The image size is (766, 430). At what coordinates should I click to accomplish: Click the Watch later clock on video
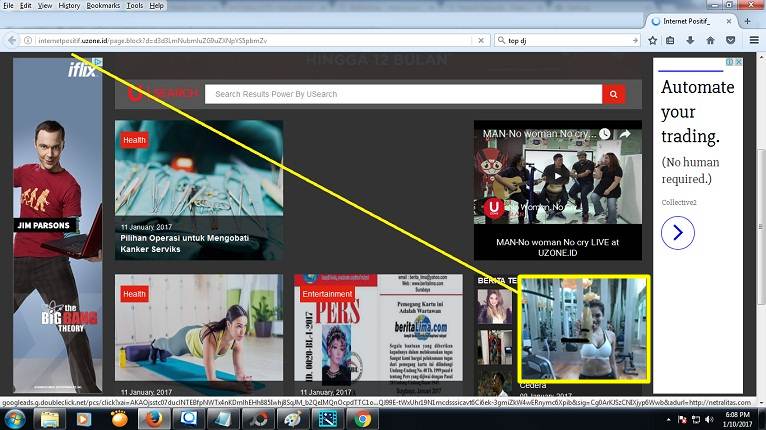click(605, 133)
